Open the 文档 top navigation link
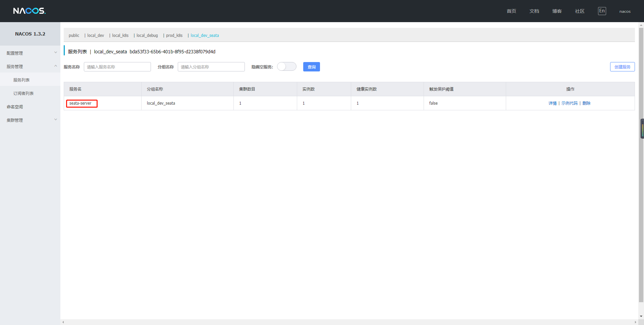644x325 pixels. (534, 11)
